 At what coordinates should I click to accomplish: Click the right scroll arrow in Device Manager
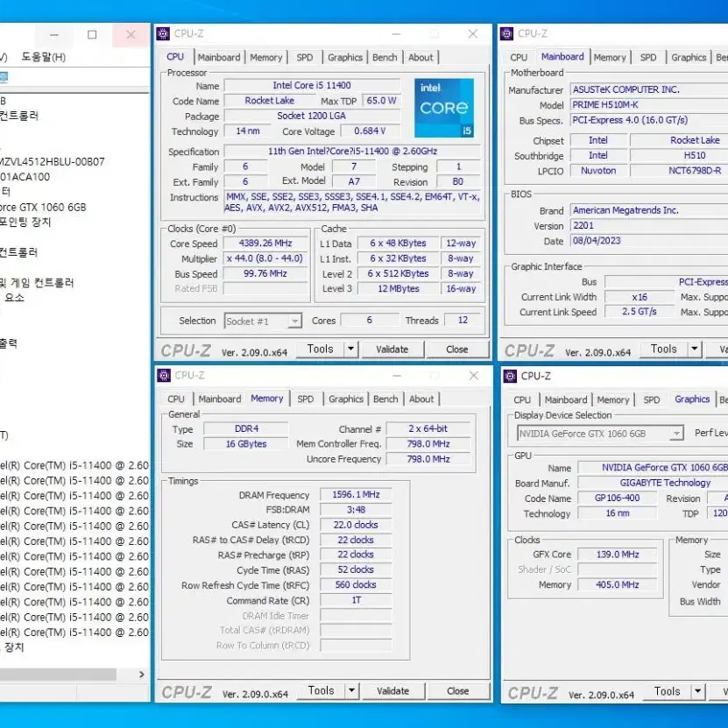coord(142,675)
